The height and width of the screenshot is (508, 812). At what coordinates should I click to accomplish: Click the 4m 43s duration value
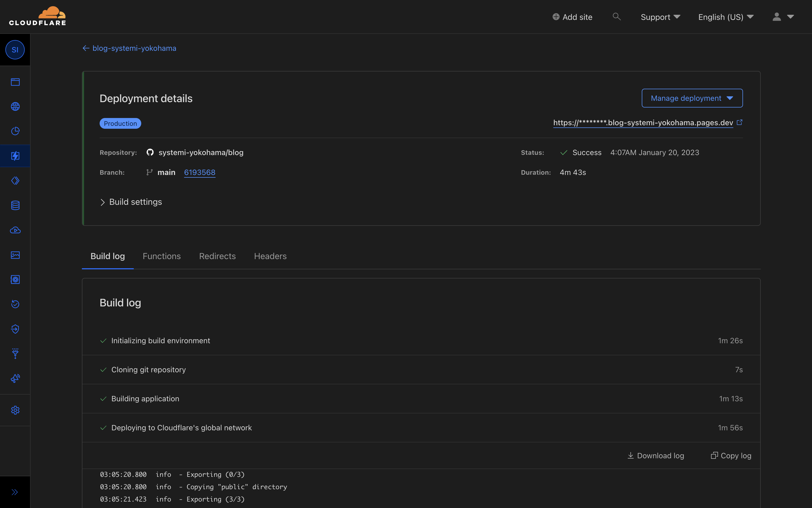(573, 172)
